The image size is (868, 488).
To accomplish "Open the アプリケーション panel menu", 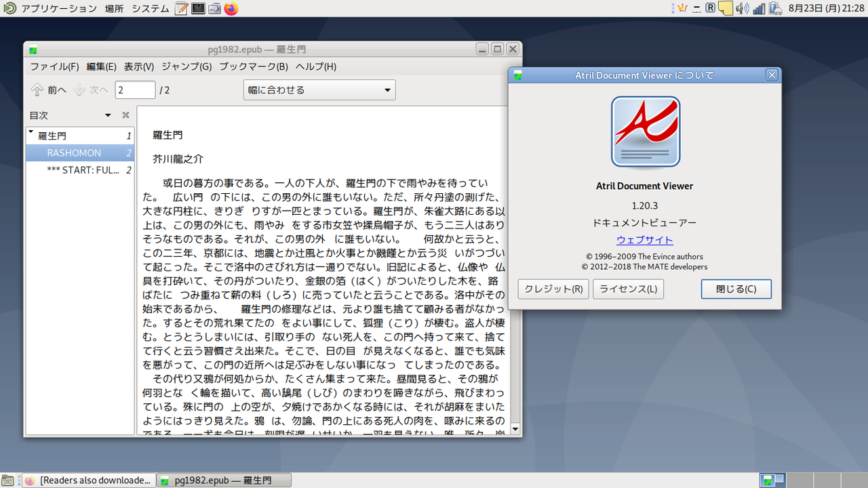I will 59,9.
